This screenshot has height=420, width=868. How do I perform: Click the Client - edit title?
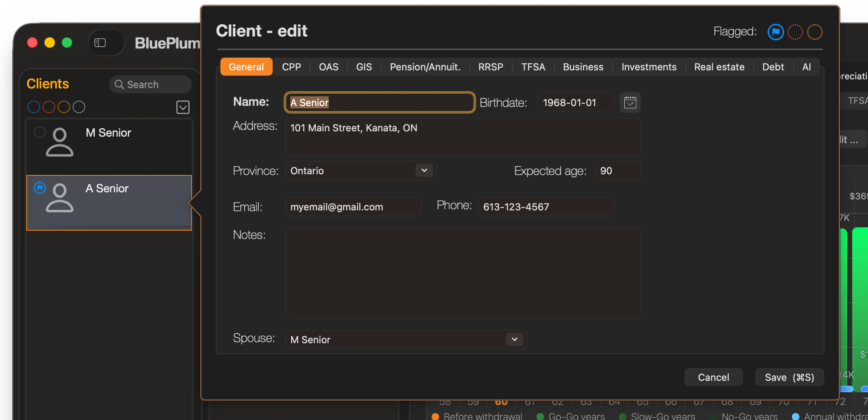(262, 31)
